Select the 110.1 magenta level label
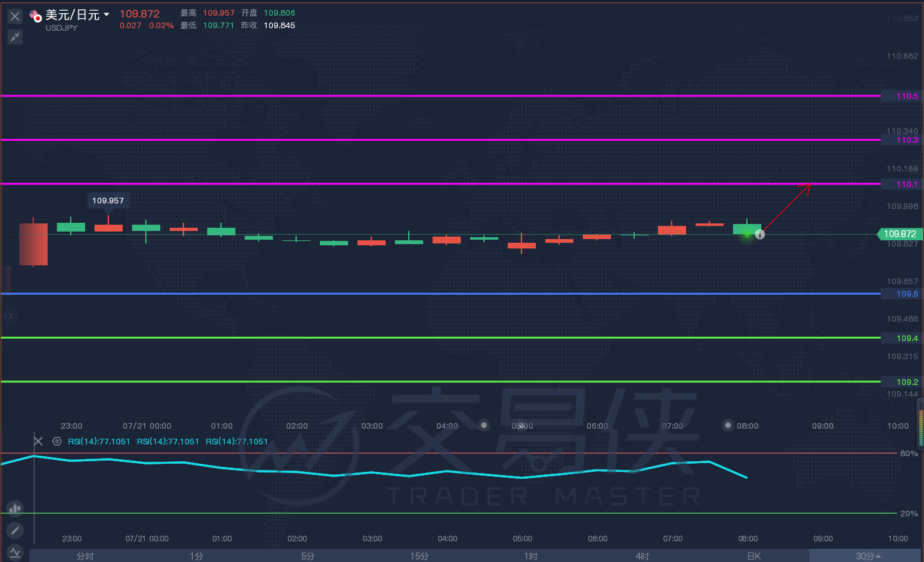Image resolution: width=924 pixels, height=562 pixels. tap(902, 184)
